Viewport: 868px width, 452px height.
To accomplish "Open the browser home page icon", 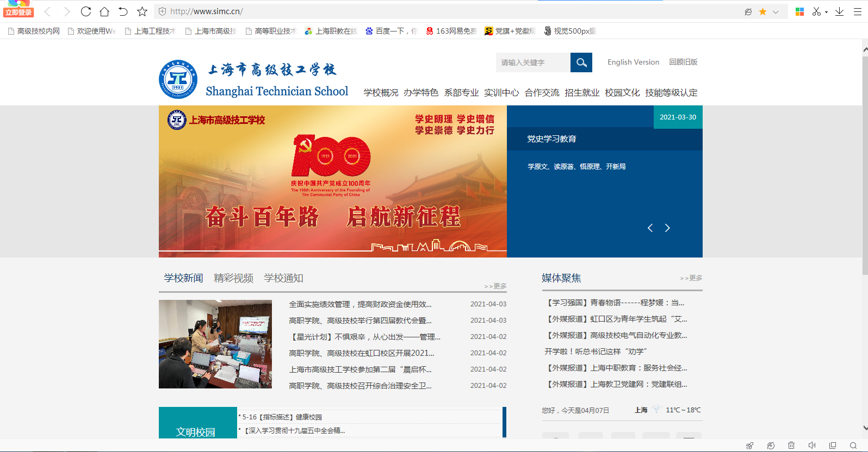I will 104,11.
